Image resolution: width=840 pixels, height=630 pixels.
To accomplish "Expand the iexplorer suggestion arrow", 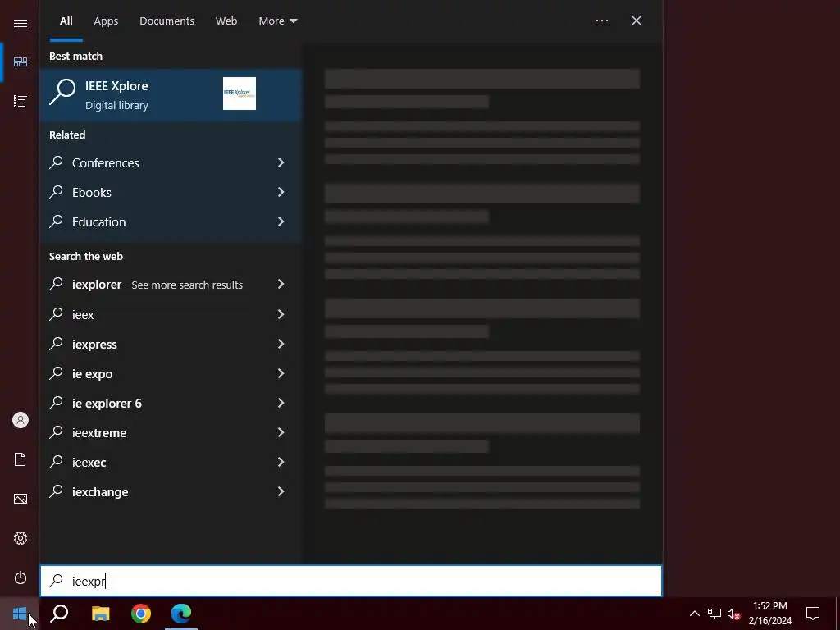I will click(x=281, y=284).
